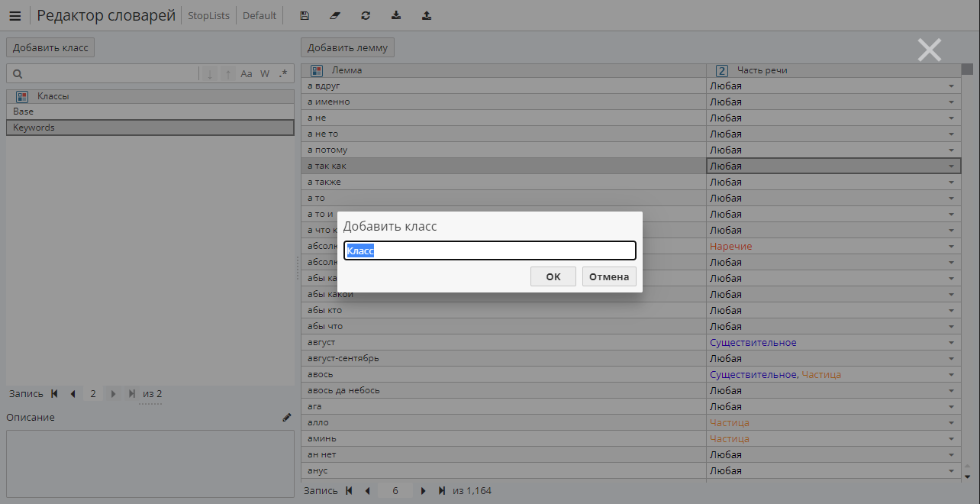980x504 pixels.
Task: Select the lemma 'а потому'
Action: (x=504, y=150)
